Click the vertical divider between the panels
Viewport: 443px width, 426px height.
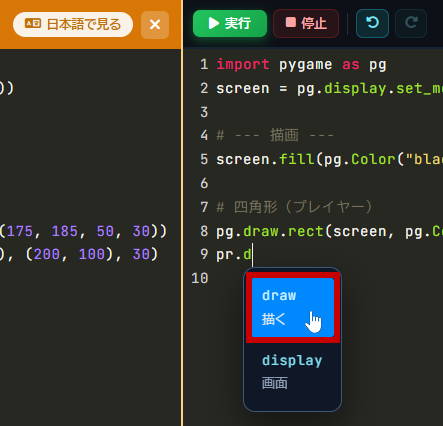pos(182,213)
